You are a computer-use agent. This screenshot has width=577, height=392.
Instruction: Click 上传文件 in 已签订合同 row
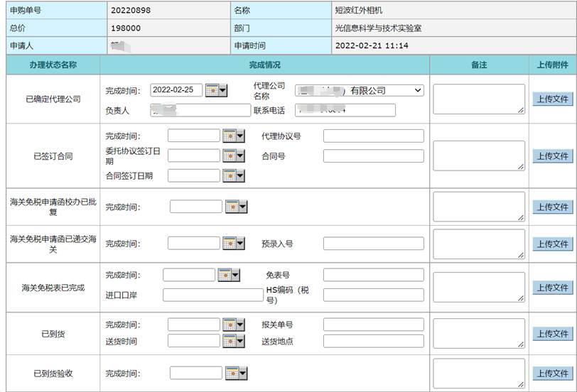click(x=552, y=156)
